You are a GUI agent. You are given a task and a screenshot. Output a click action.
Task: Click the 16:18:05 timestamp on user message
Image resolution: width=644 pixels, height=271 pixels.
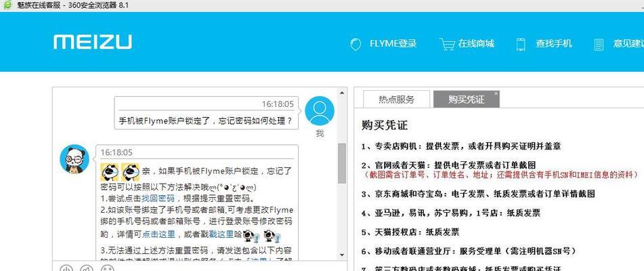pos(278,104)
